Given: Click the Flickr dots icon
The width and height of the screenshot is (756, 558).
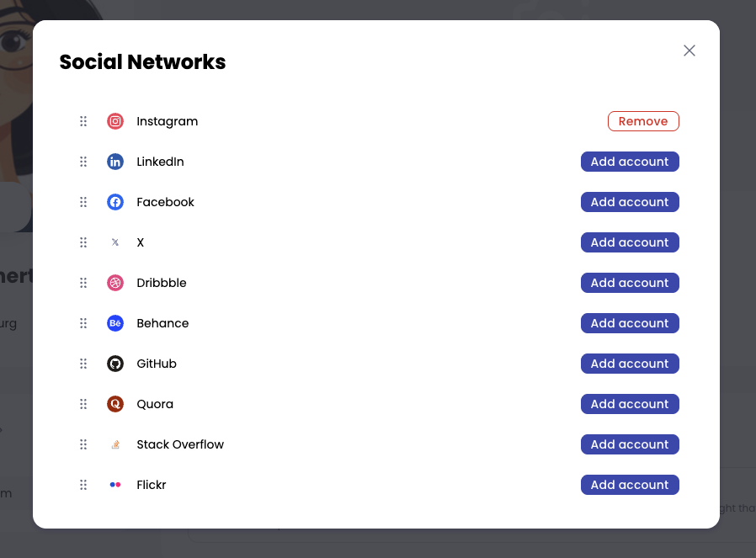Looking at the screenshot, I should point(115,485).
